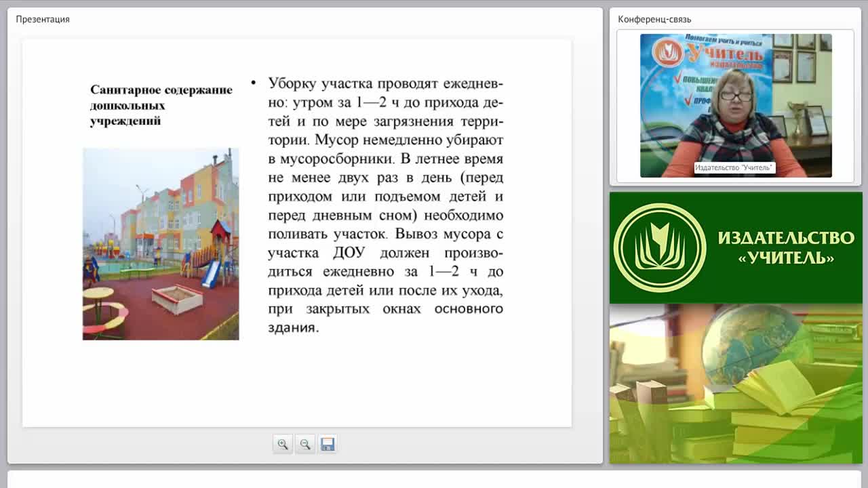Click the blank panel below the presentation
The image size is (868, 488).
click(x=434, y=479)
